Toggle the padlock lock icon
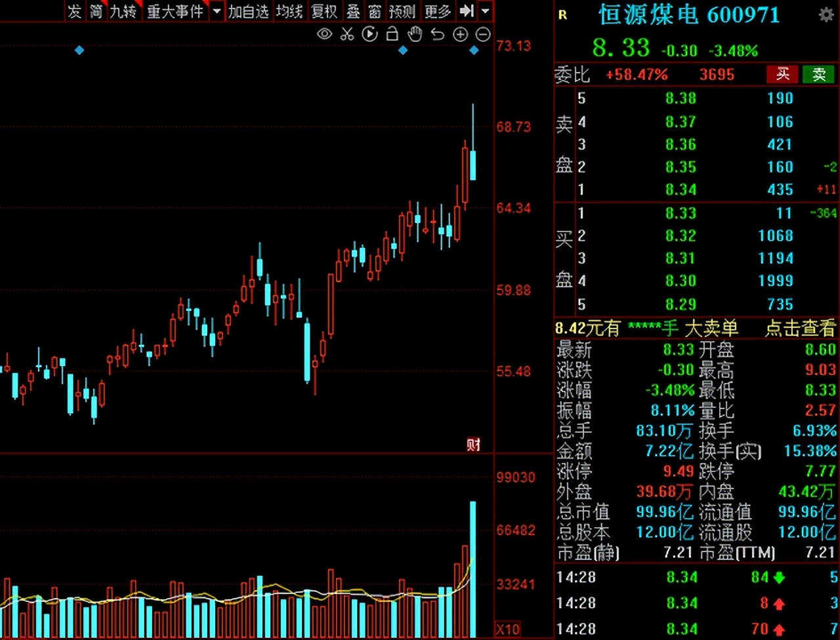The width and height of the screenshot is (840, 640). tap(392, 34)
